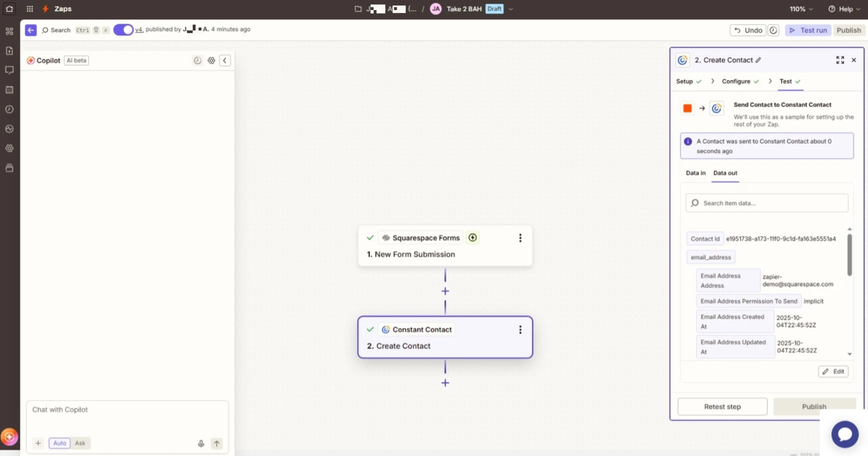868x456 pixels.
Task: Toggle the Zap on/off switch
Action: tap(123, 30)
